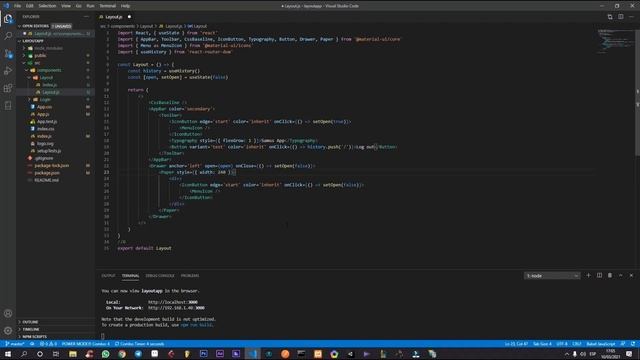640x360 pixels.
Task: Open WhatsApp from the taskbar
Action: [106, 354]
